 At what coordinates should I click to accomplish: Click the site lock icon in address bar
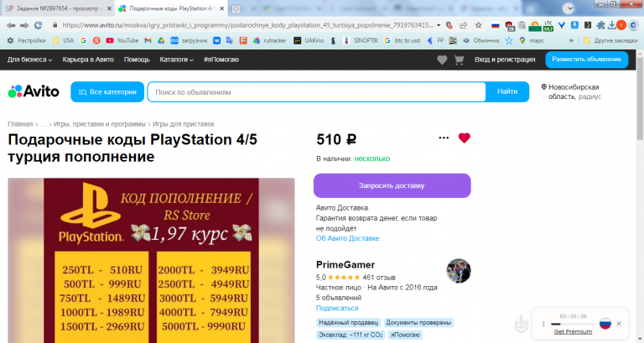pyautogui.click(x=55, y=25)
